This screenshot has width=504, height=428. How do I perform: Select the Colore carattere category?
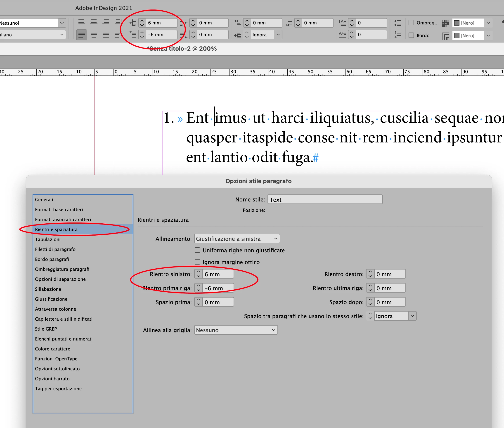(x=52, y=349)
